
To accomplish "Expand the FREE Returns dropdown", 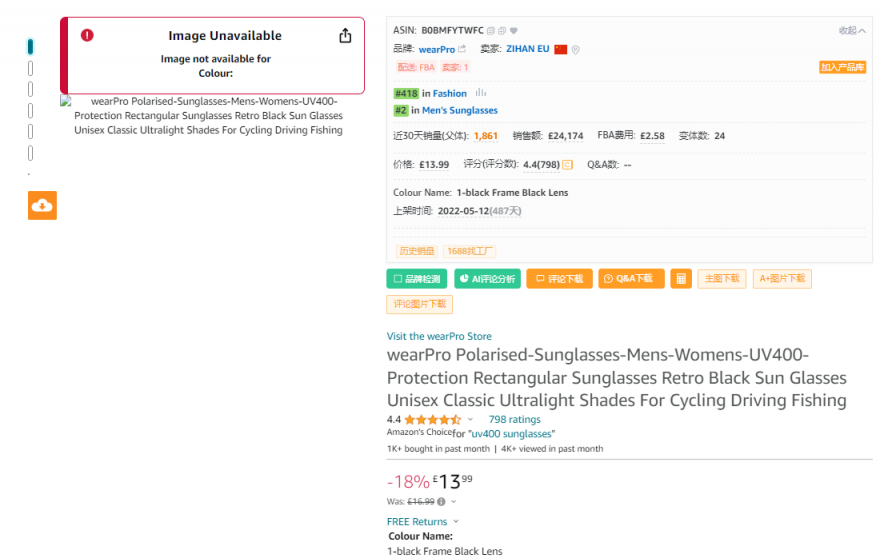I will pyautogui.click(x=456, y=521).
